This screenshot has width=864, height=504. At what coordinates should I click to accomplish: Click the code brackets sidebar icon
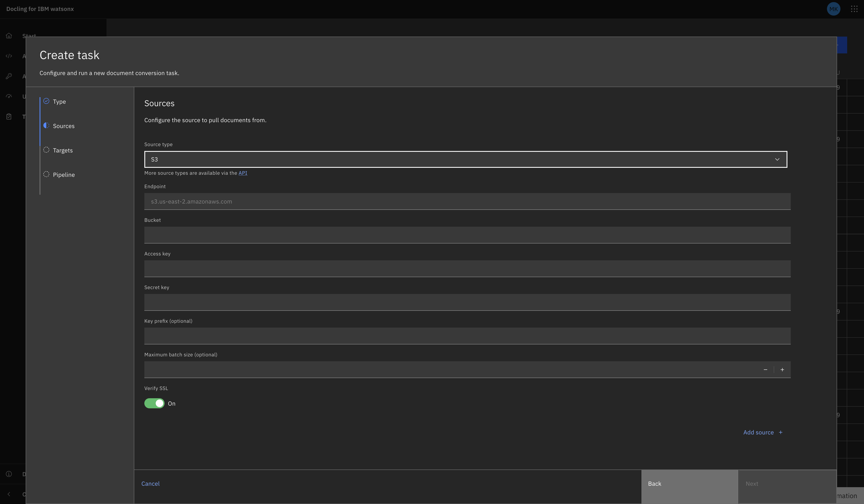(9, 56)
